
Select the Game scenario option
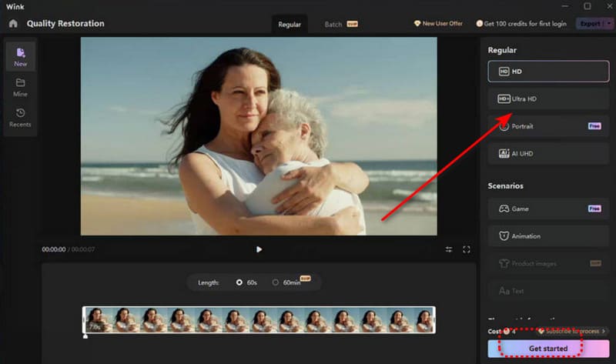(548, 209)
